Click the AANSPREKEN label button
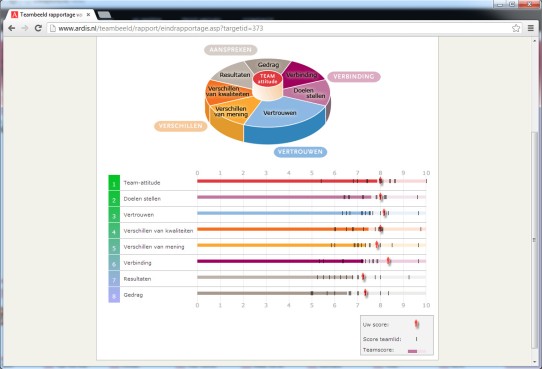The width and height of the screenshot is (542, 369). tap(231, 50)
